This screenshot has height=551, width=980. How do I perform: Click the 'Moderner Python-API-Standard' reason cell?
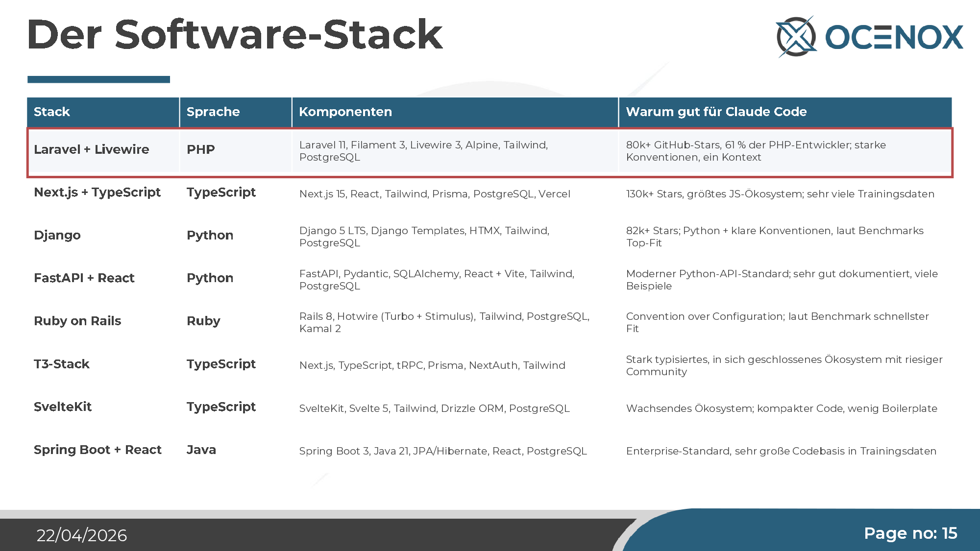[785, 280]
